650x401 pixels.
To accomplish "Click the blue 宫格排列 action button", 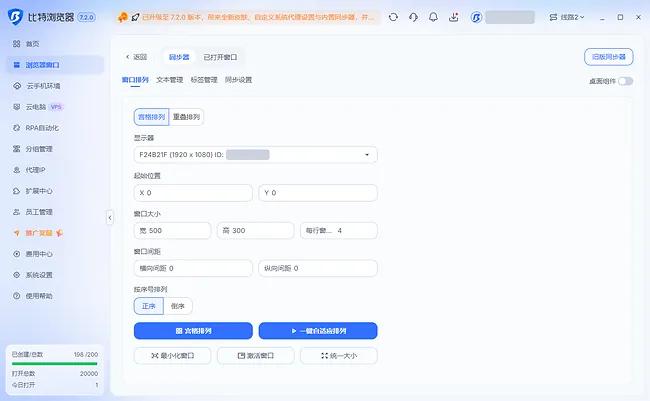I will pyautogui.click(x=193, y=331).
